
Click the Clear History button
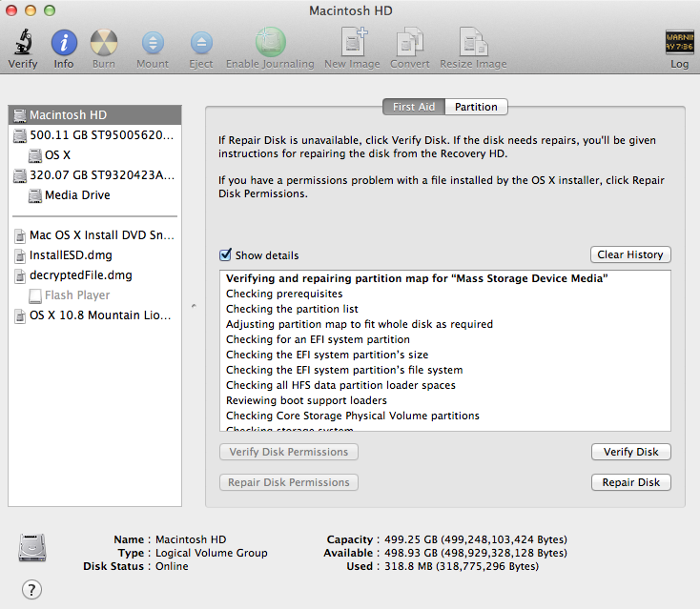tap(630, 254)
